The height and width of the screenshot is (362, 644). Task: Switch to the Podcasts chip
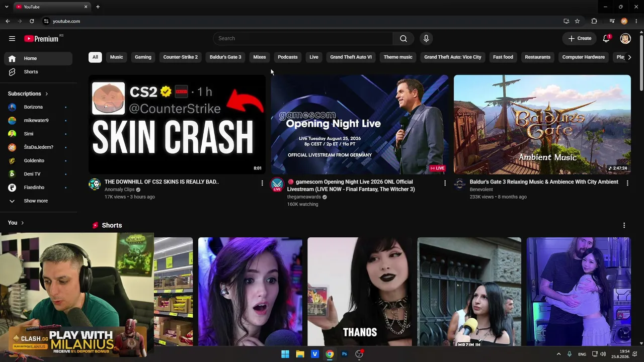pos(288,57)
